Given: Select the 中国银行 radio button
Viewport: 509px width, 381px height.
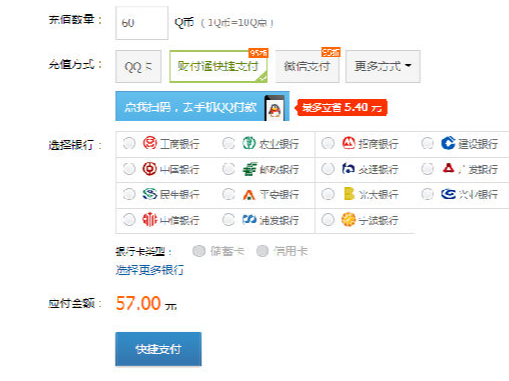Looking at the screenshot, I should coord(129,169).
